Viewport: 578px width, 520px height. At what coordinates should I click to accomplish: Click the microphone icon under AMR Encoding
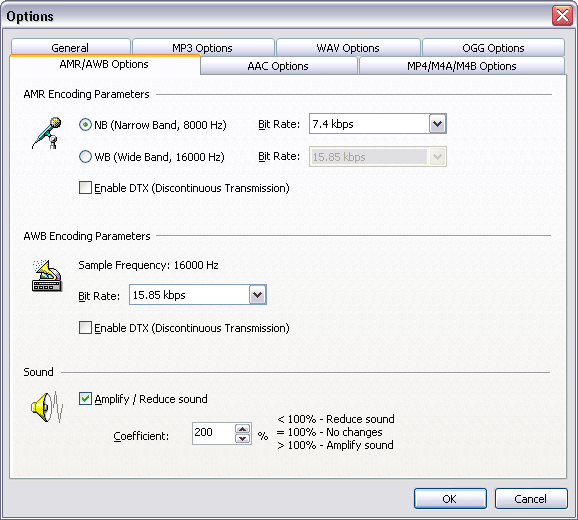click(x=47, y=133)
